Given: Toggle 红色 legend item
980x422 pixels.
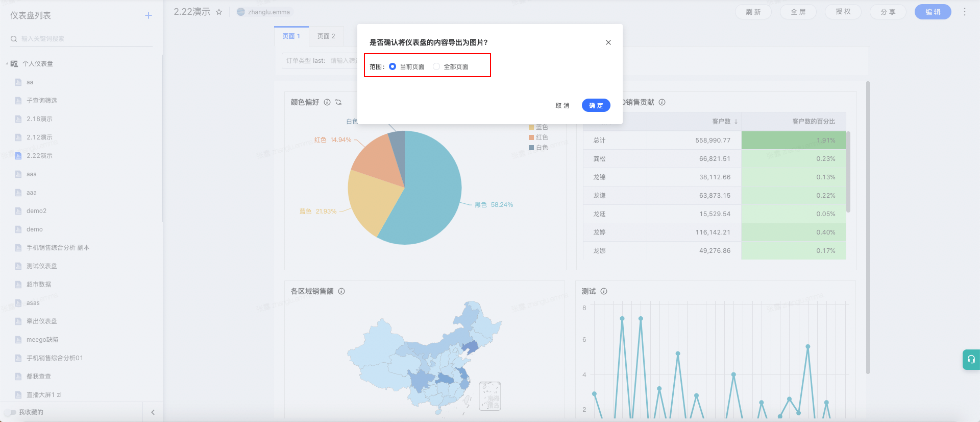Looking at the screenshot, I should coord(538,137).
